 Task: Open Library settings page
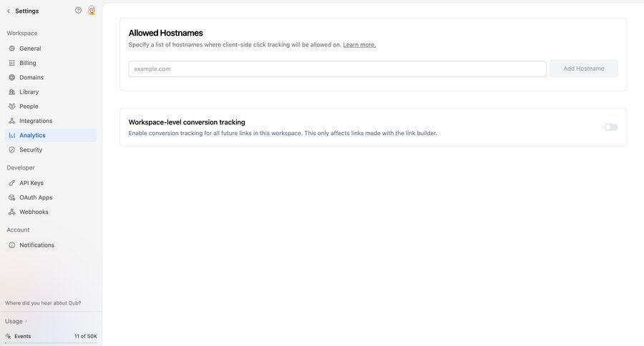(51, 92)
